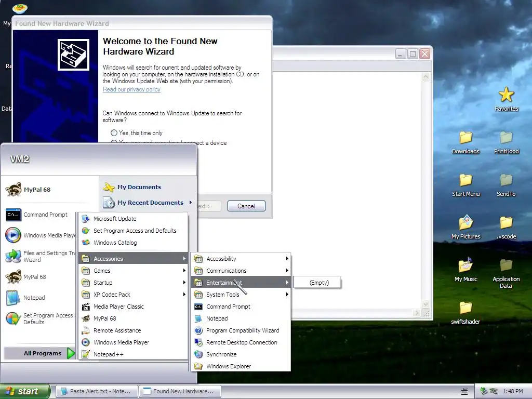Expand XP Codec Pack submenu
The height and width of the screenshot is (399, 532).
133,295
